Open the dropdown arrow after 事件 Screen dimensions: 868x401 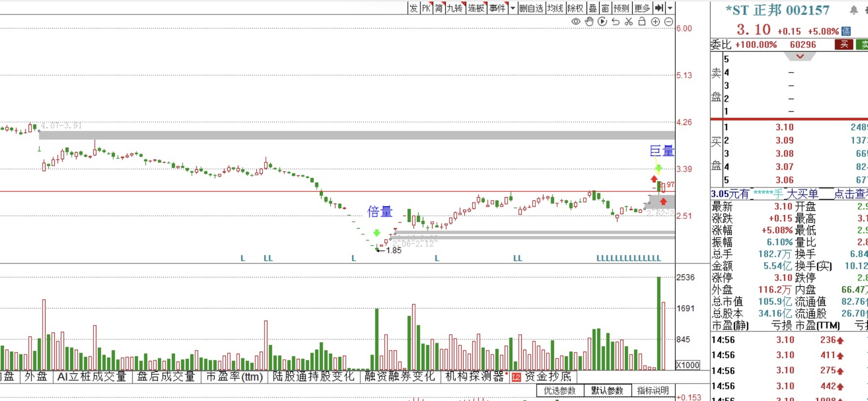513,8
